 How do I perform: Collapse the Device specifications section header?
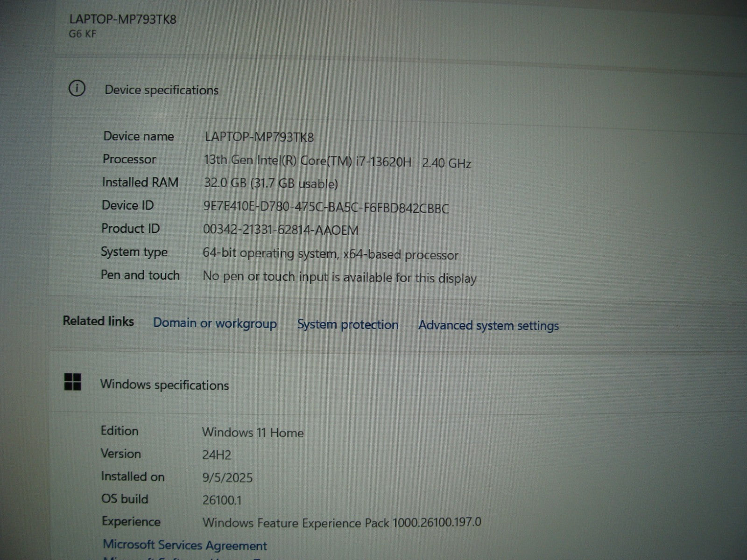[x=162, y=90]
